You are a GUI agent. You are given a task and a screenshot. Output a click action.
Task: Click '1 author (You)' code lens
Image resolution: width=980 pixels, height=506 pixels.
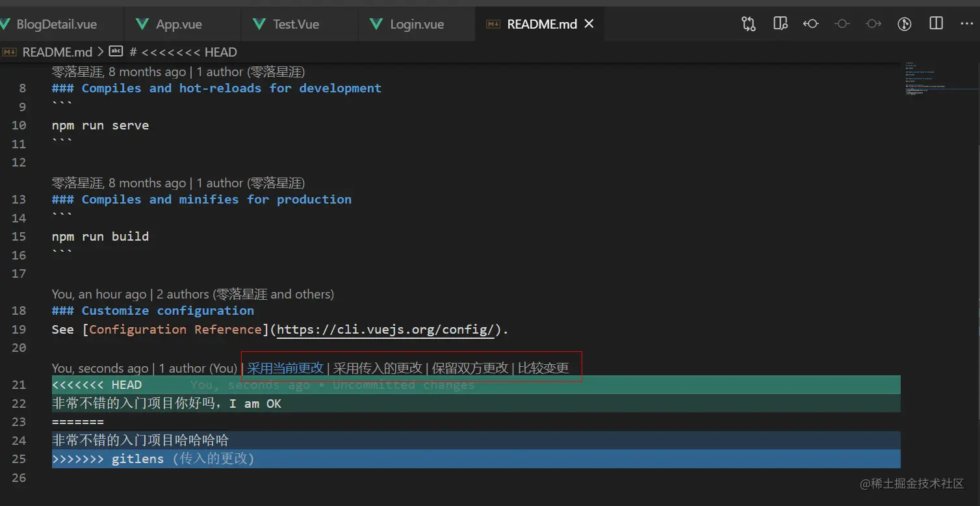198,368
